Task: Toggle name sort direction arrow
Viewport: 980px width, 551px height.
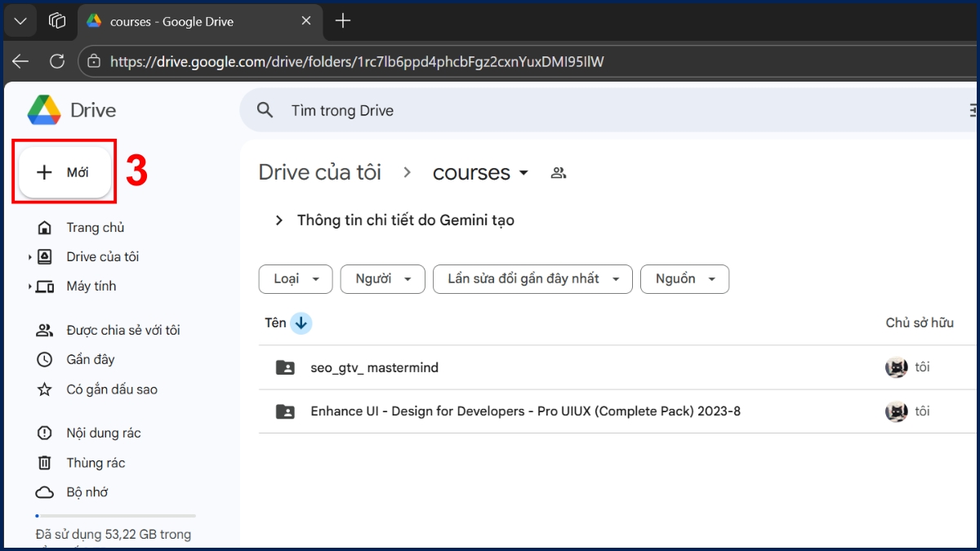Action: [301, 323]
